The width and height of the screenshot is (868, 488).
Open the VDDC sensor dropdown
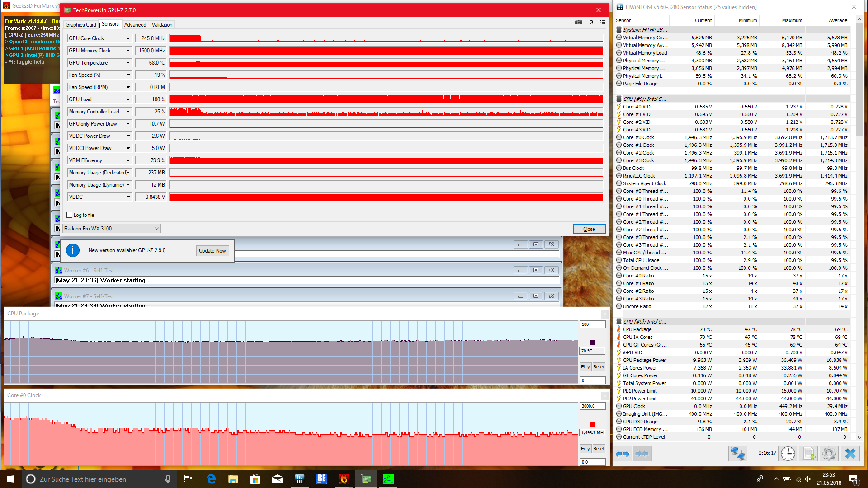pos(128,197)
